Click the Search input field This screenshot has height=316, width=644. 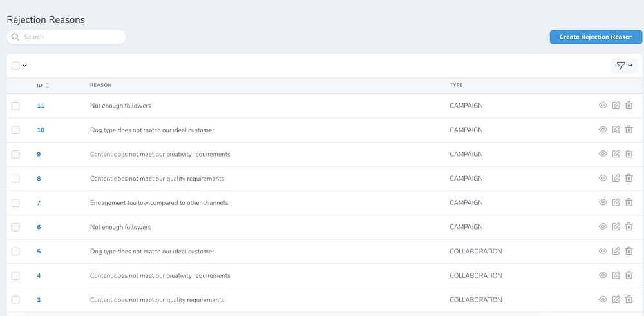(x=71, y=37)
